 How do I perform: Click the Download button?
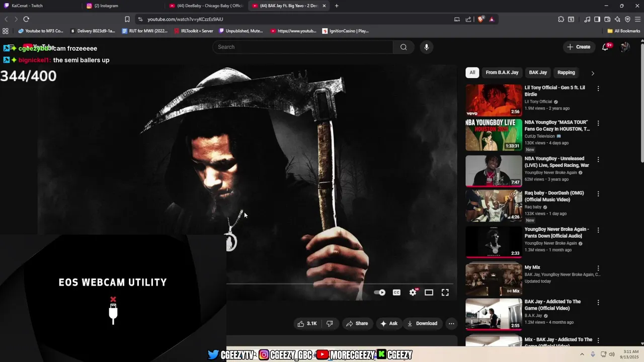point(422,323)
